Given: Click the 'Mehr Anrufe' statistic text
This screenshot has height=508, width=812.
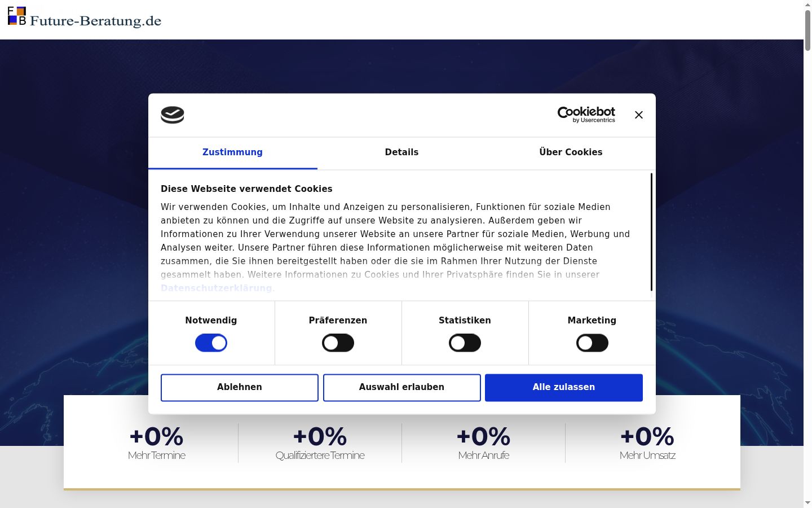Looking at the screenshot, I should (483, 456).
